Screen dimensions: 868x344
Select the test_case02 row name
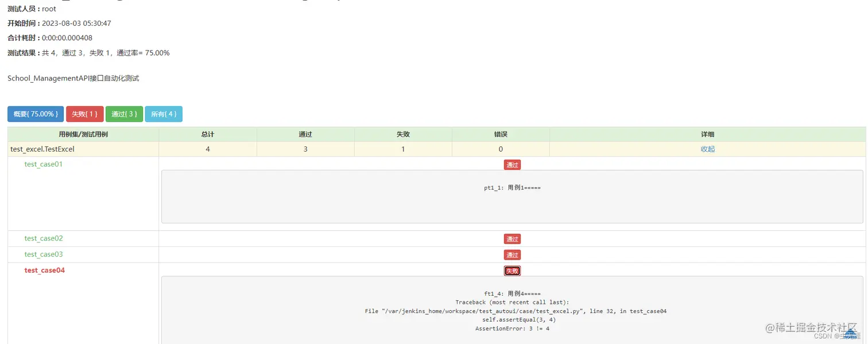coord(44,238)
